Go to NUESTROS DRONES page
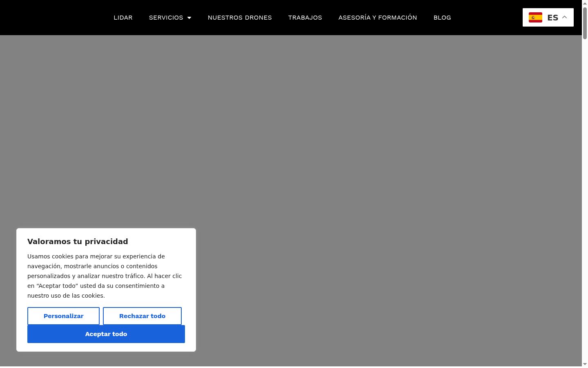Screen dimensions: 588x368 (240, 18)
